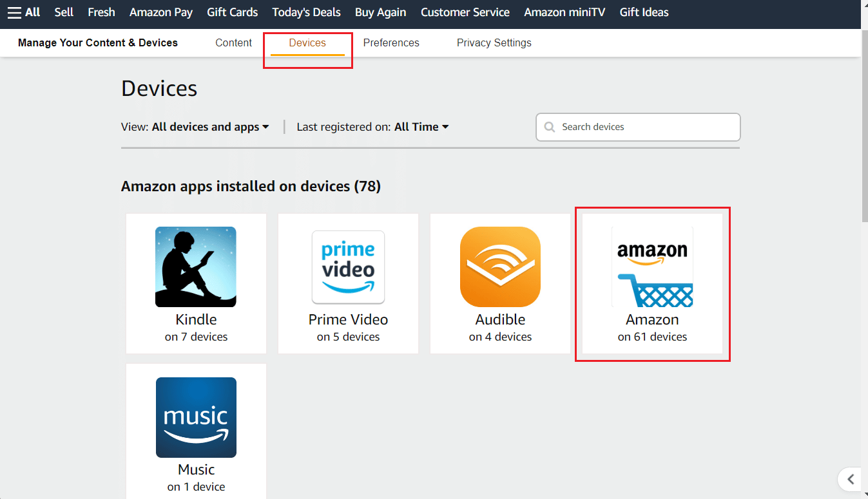Select the Kindle app icon
This screenshot has width=868, height=499.
[196, 267]
